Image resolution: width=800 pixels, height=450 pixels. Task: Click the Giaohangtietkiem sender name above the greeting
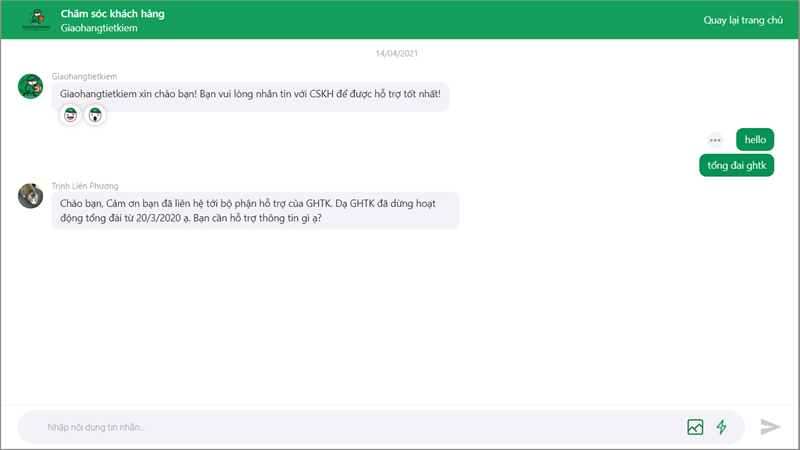[x=86, y=75]
